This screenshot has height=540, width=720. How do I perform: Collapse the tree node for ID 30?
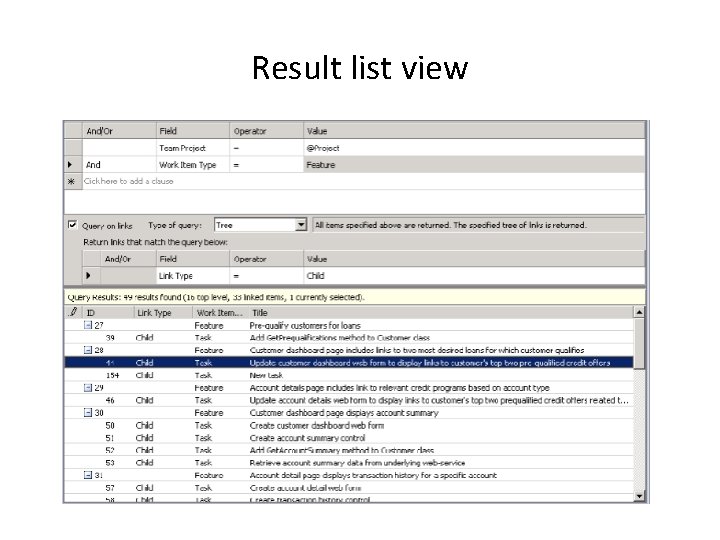click(x=88, y=412)
